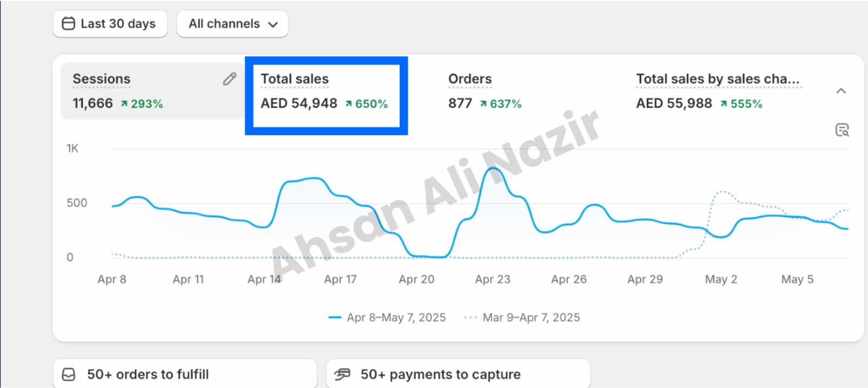
Task: Click the inbox icon next to orders to fulfill
Action: (69, 374)
